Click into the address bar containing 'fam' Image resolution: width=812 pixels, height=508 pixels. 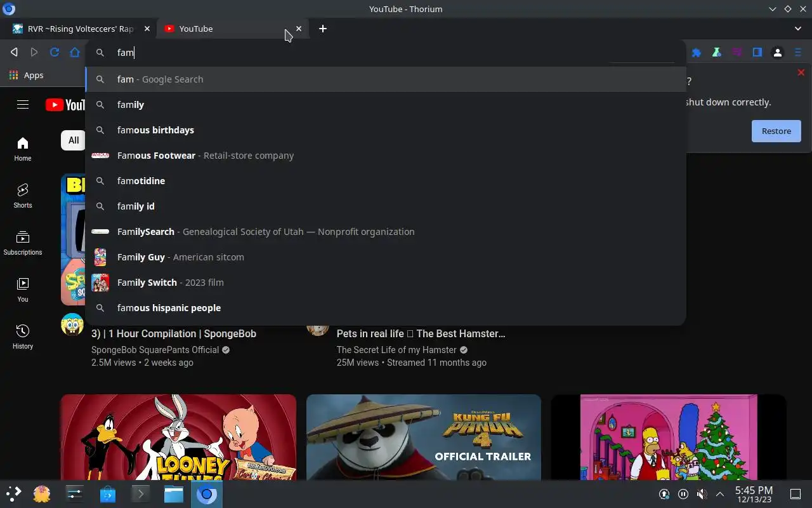pyautogui.click(x=386, y=53)
